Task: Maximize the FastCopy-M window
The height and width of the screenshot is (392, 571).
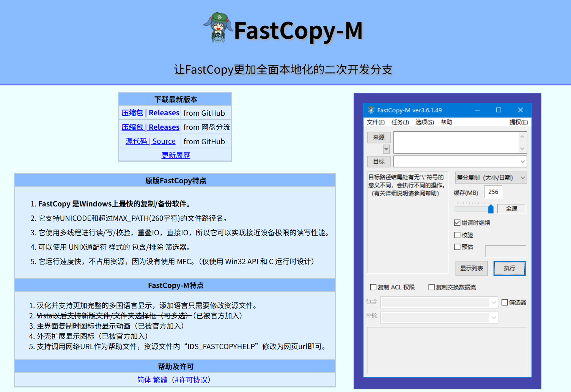Action: (499, 110)
